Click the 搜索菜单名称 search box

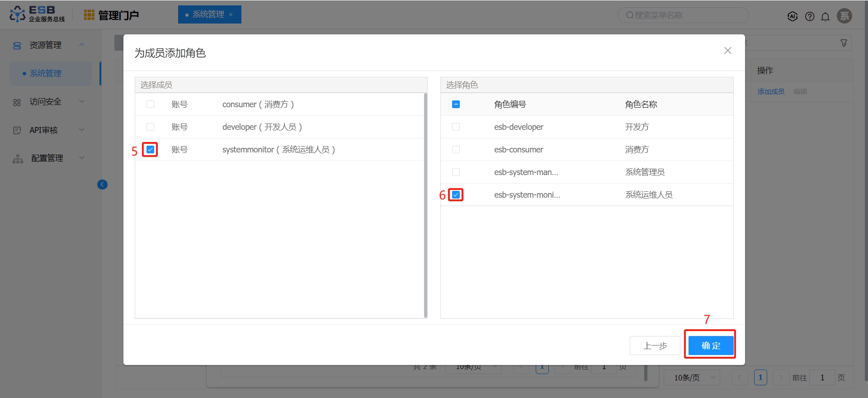(x=683, y=15)
